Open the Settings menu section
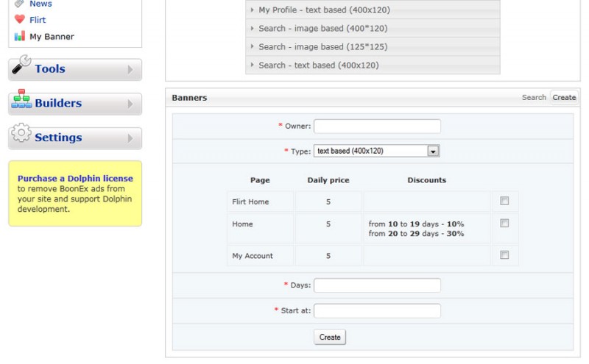The width and height of the screenshot is (589, 364). tap(75, 138)
